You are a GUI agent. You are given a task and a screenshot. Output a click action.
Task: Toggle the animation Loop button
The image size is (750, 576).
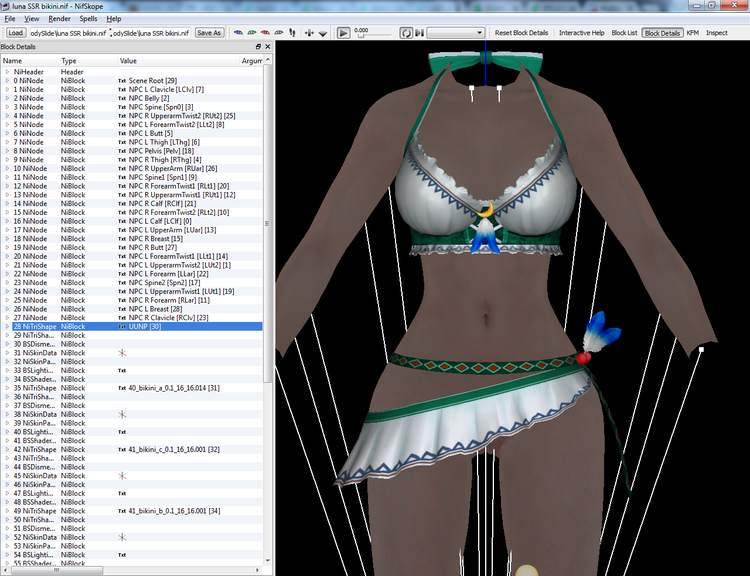pyautogui.click(x=406, y=33)
